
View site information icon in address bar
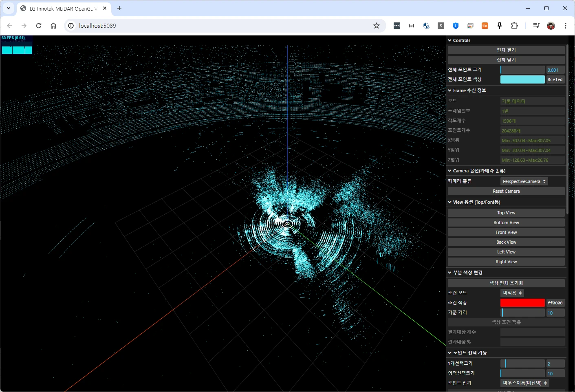point(71,26)
